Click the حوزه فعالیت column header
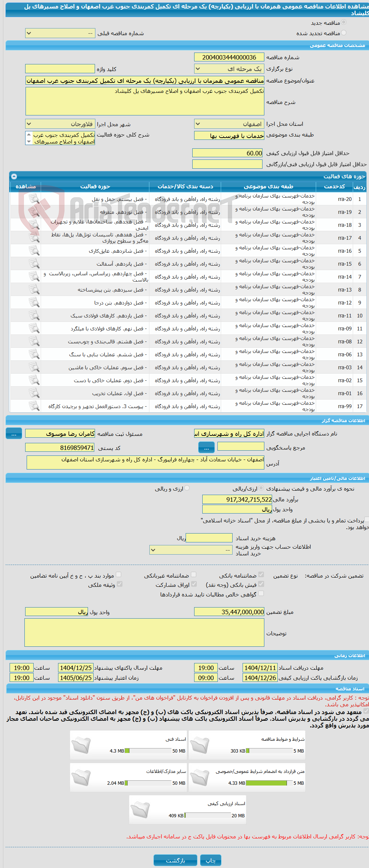 pos(95,186)
